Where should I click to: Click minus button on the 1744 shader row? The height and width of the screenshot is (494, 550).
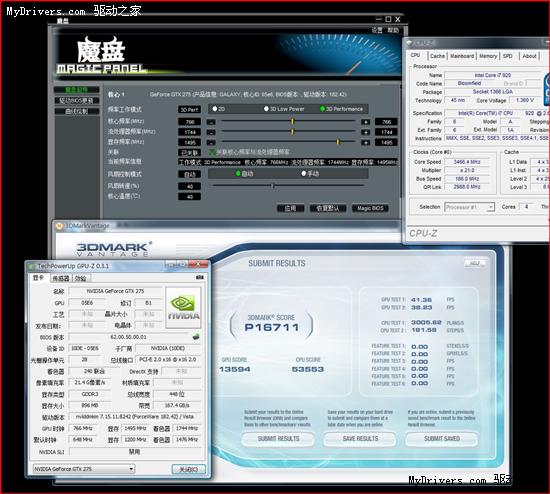(211, 132)
